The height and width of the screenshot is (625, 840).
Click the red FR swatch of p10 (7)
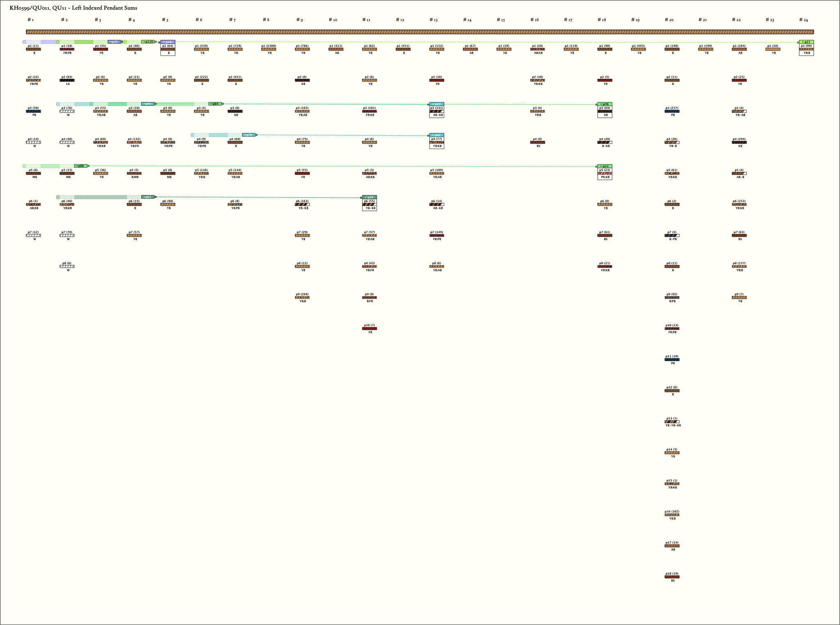tap(369, 329)
